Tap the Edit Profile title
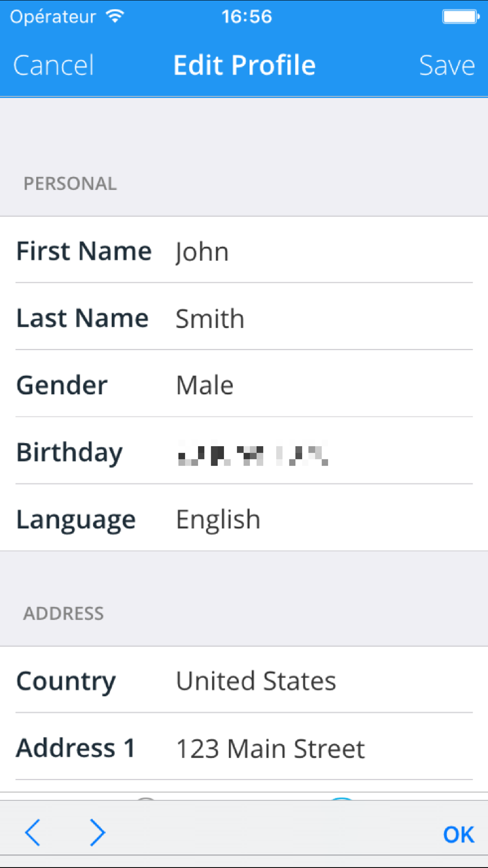Viewport: 488px width, 868px height. pyautogui.click(x=244, y=65)
